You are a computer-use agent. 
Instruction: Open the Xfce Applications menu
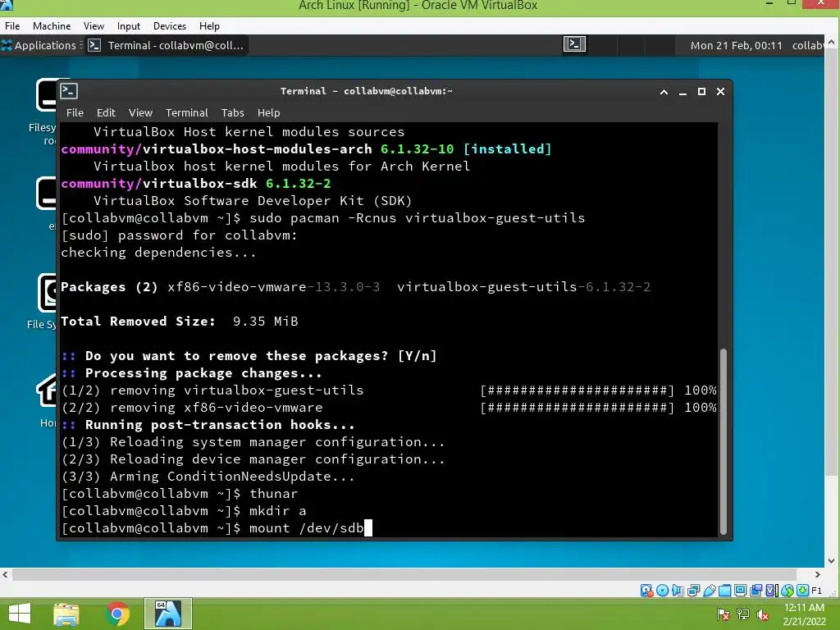[39, 46]
